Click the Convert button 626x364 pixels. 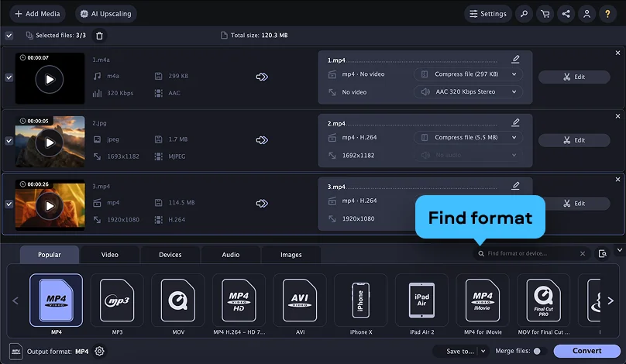click(x=587, y=351)
